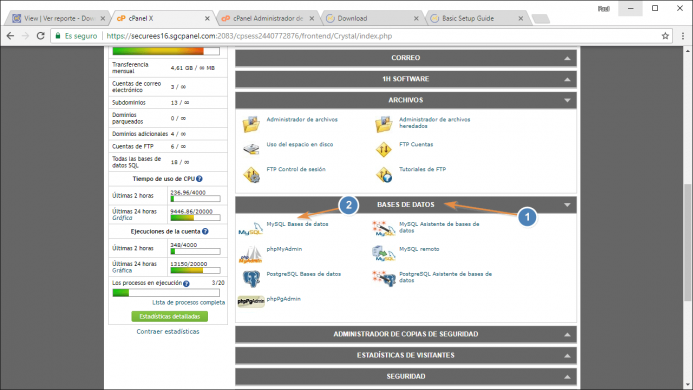Viewport: 693px width, 390px height.
Task: Click the CPU usage help question icon
Action: (x=199, y=179)
